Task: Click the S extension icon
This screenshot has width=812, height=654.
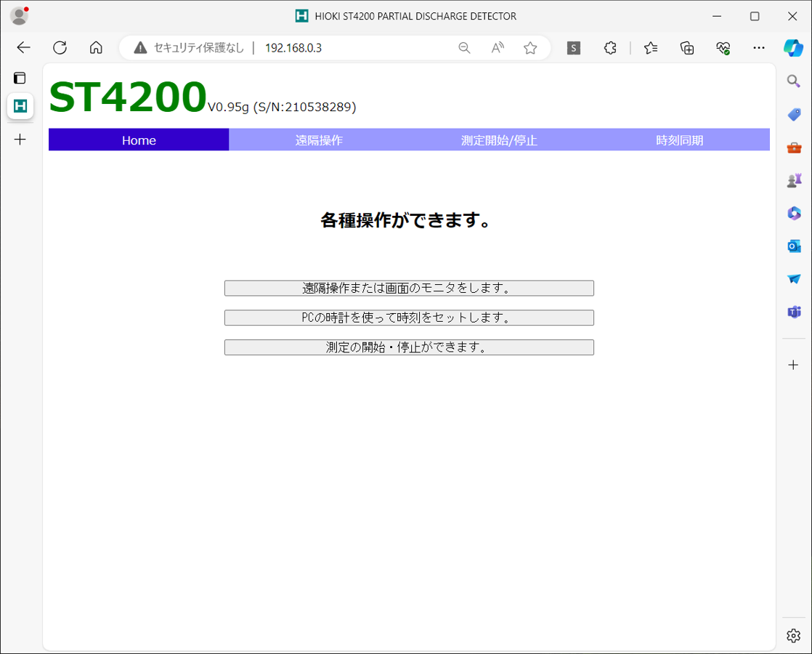Action: pyautogui.click(x=573, y=48)
